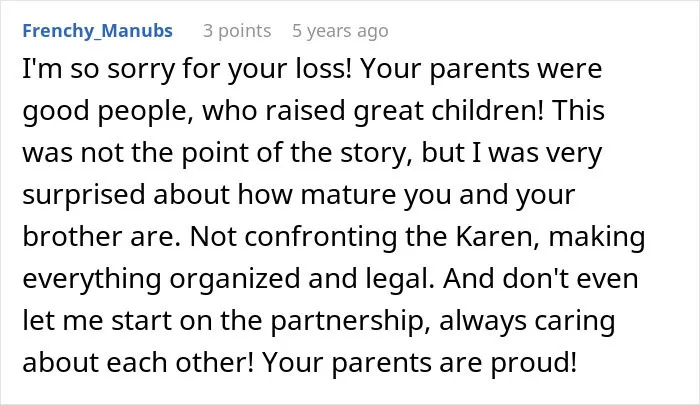Click the word "confronting" in the comment
Image resolution: width=700 pixels, height=405 pixels.
point(321,237)
